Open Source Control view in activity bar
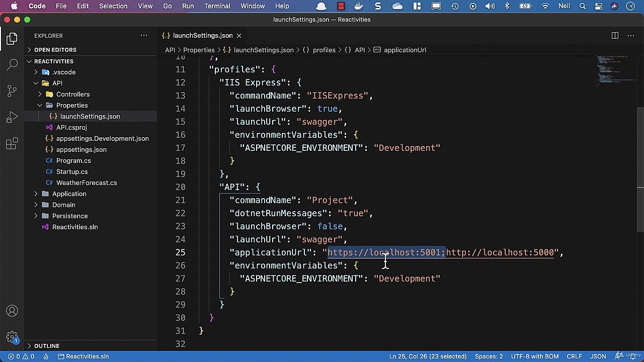The height and width of the screenshot is (362, 644). click(x=12, y=91)
